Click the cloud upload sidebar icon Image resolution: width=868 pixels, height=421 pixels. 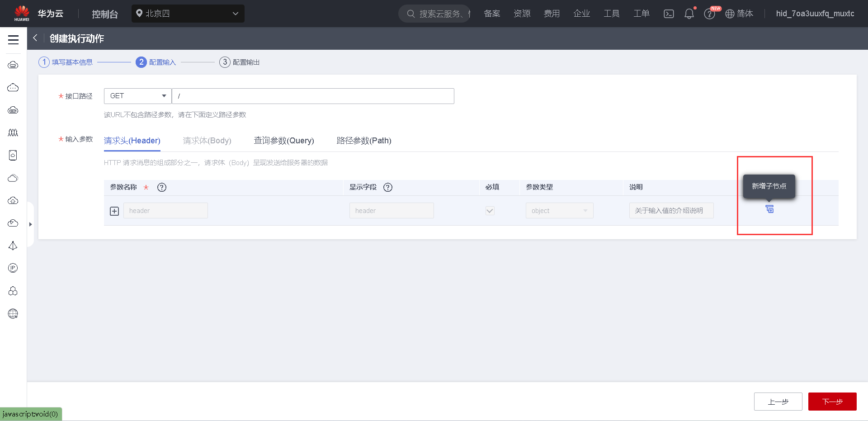pos(13,200)
